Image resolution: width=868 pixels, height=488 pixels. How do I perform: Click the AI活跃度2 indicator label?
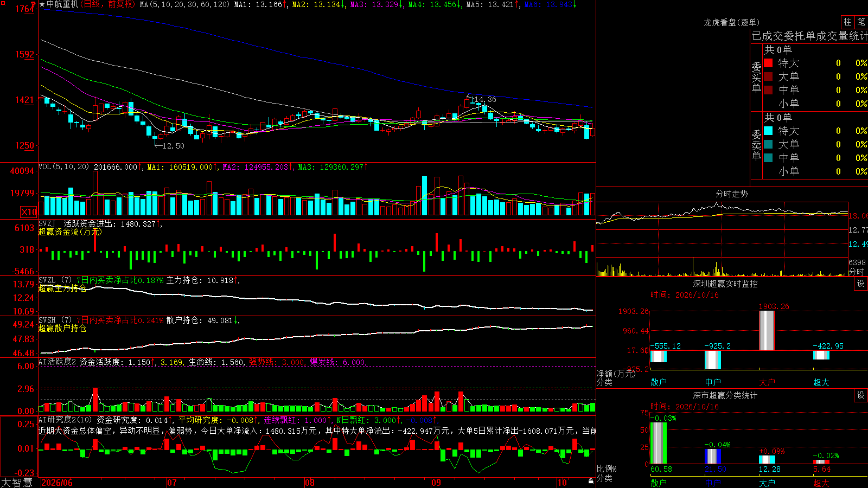coord(58,362)
